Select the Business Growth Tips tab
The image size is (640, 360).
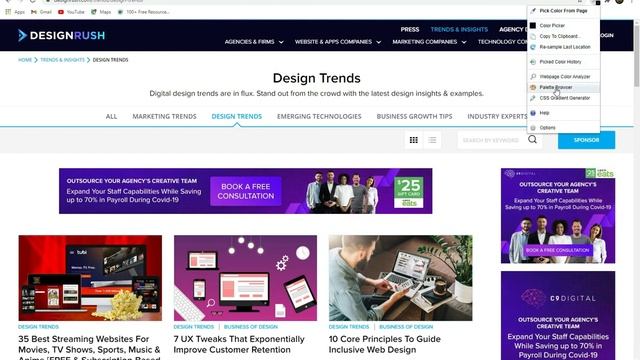point(414,116)
